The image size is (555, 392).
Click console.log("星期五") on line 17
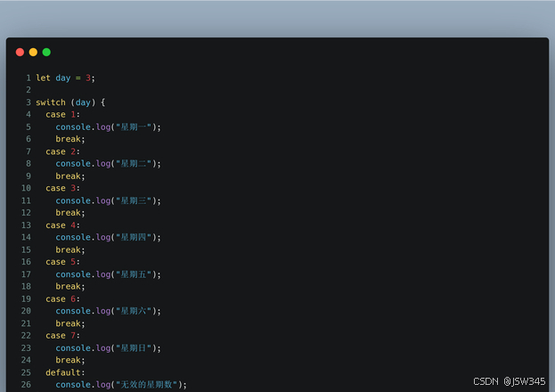coord(109,274)
